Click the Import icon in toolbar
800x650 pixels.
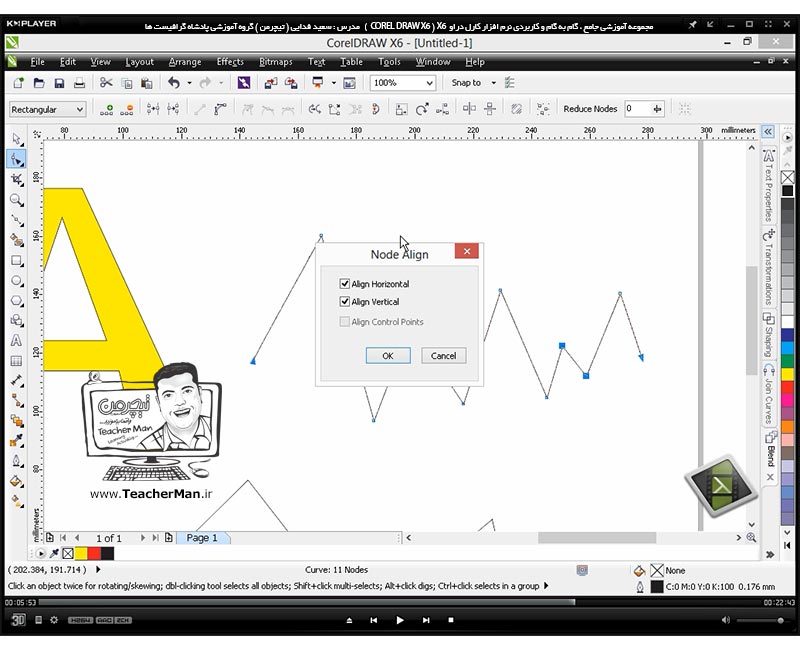[271, 83]
